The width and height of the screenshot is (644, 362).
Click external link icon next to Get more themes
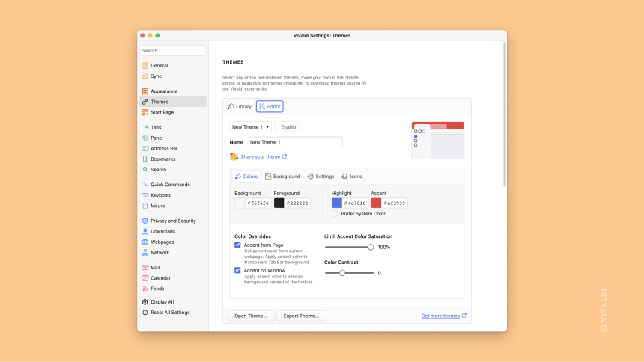tap(464, 316)
